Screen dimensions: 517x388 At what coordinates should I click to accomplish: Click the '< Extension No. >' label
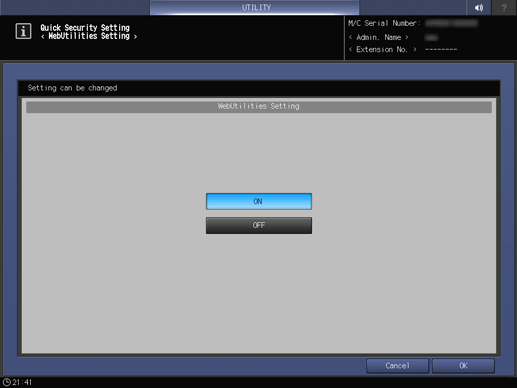[383, 49]
